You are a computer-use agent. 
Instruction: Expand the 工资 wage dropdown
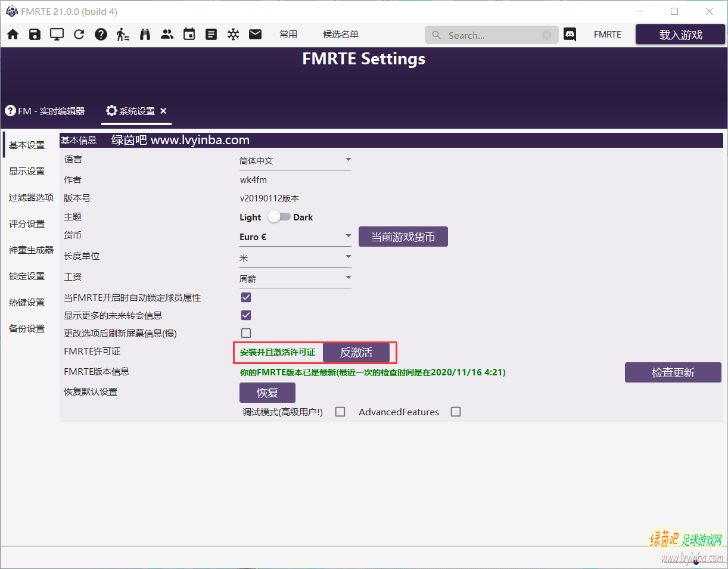point(295,279)
